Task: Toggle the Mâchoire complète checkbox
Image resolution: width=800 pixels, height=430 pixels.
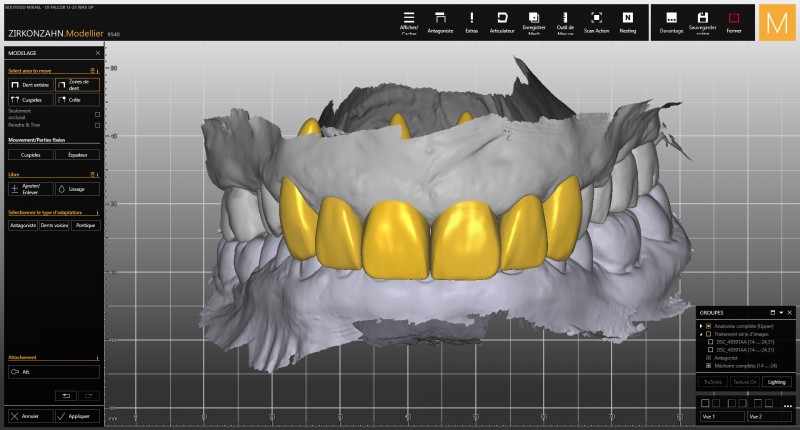Action: coord(708,366)
